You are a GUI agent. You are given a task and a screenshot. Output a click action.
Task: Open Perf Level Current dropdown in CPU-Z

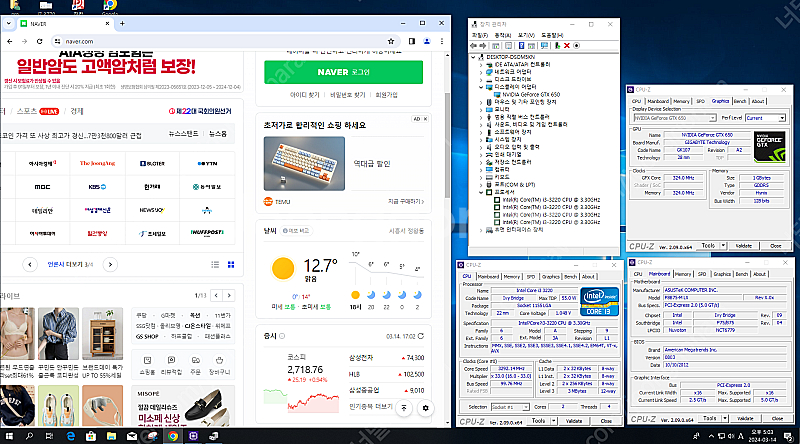[x=781, y=118]
